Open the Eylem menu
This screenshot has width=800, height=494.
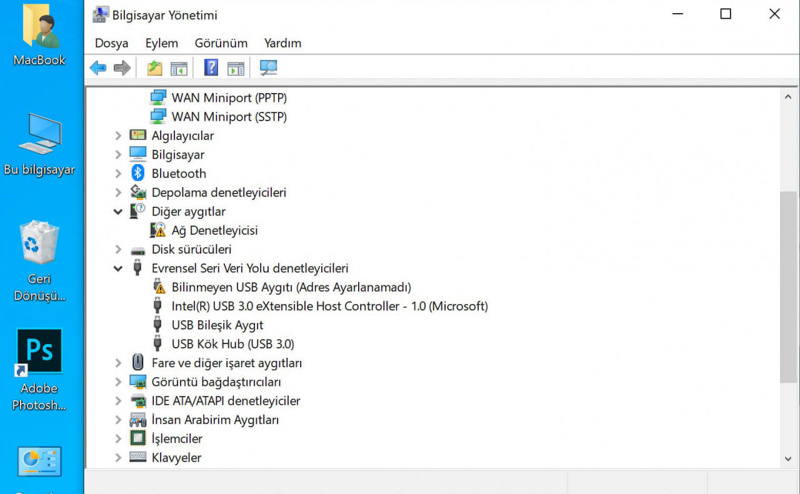click(x=161, y=43)
